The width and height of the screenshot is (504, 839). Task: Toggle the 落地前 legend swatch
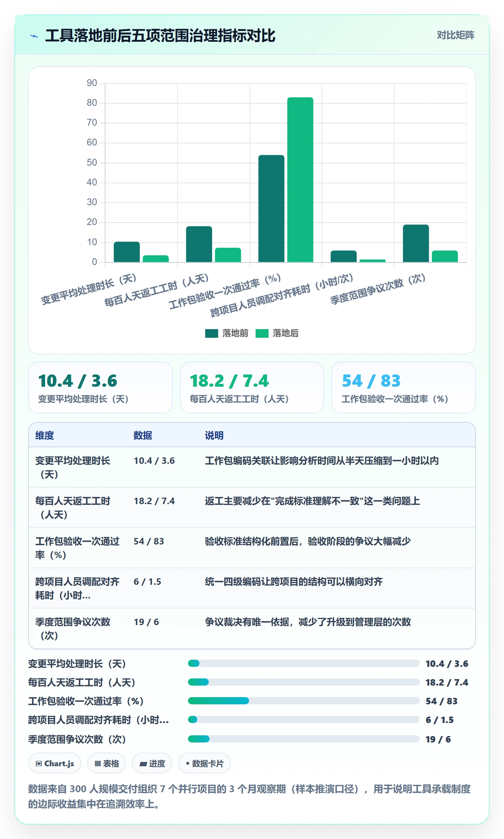212,333
